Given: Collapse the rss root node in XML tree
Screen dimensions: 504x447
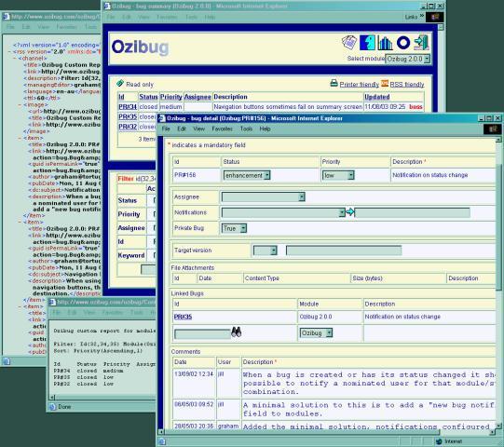Looking at the screenshot, I should tap(9, 51).
